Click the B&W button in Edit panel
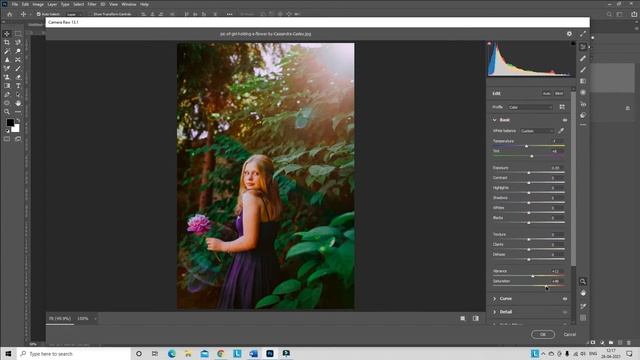Viewport: 640px width, 360px height. [x=559, y=93]
